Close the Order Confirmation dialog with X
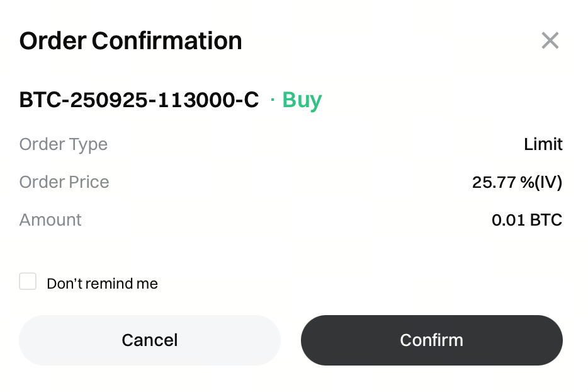 [x=550, y=41]
